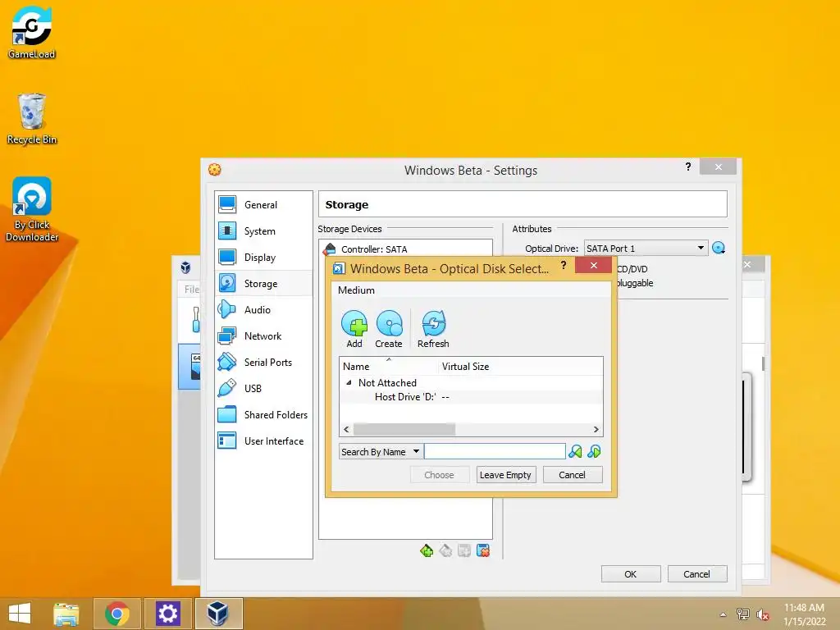Open the User Interface category
This screenshot has width=840, height=630.
pos(263,441)
